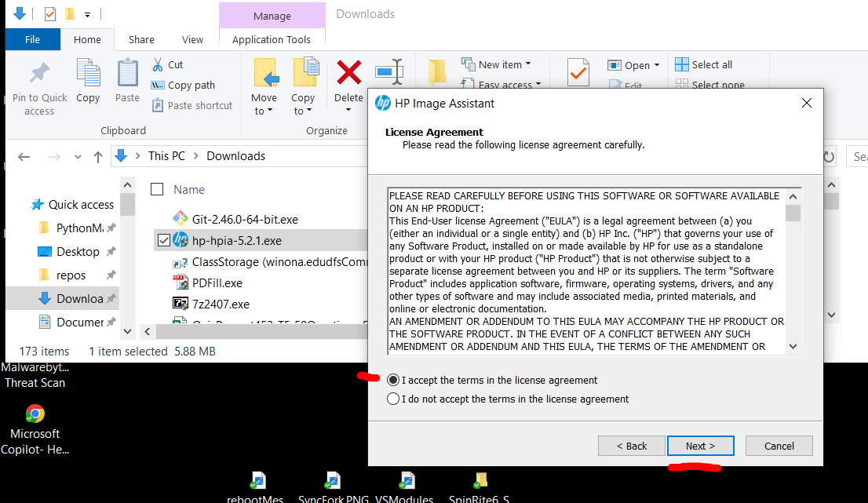Sort files by the Name column header

[x=189, y=189]
